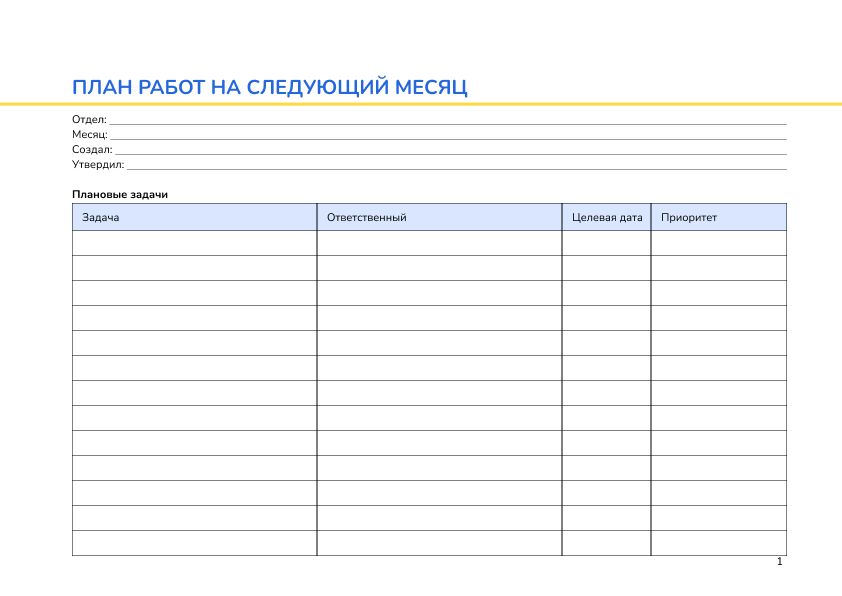Select the last row's Ответственный cell

coord(439,543)
